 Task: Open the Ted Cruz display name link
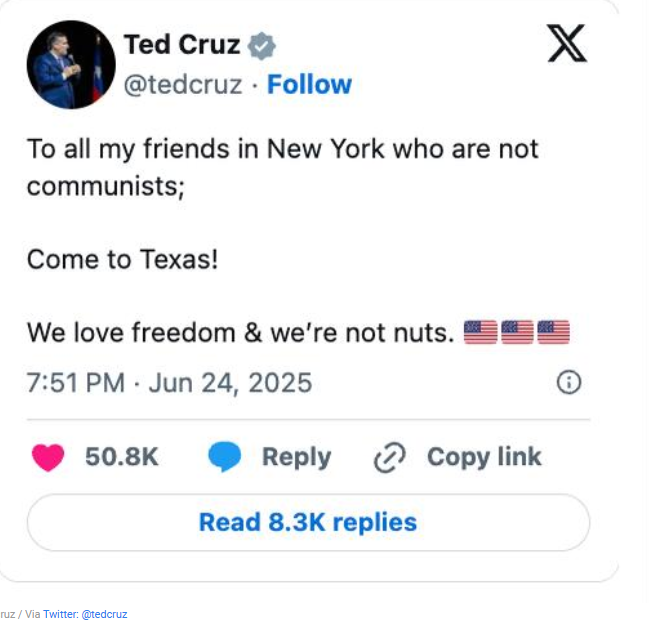pos(181,45)
